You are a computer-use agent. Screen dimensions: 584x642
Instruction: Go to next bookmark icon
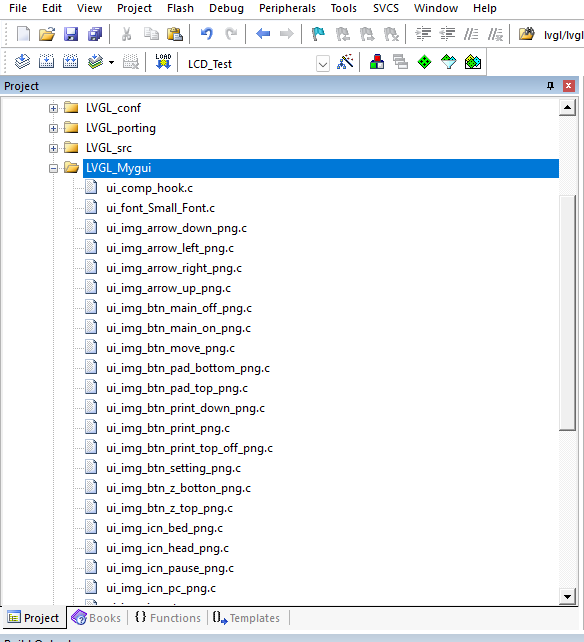(x=367, y=34)
